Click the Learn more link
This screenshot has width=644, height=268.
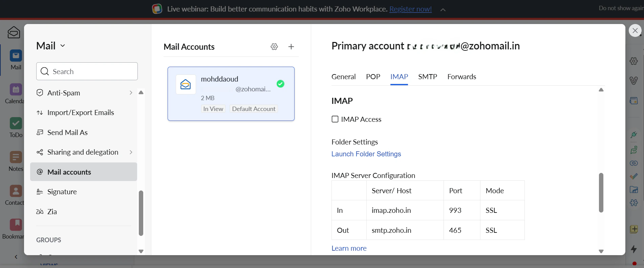(x=349, y=248)
